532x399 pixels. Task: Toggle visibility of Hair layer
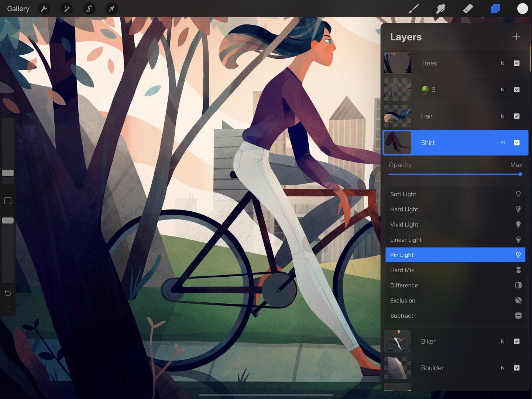[517, 116]
